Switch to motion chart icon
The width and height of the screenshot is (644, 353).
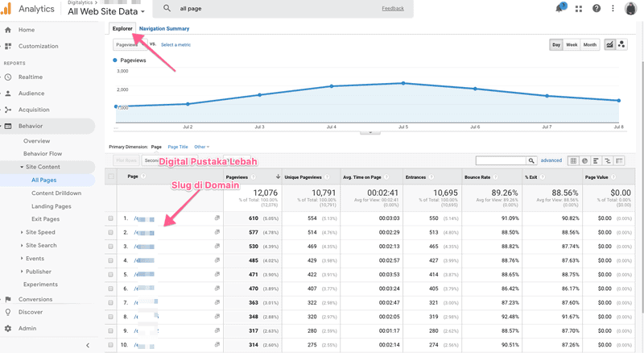coord(621,44)
